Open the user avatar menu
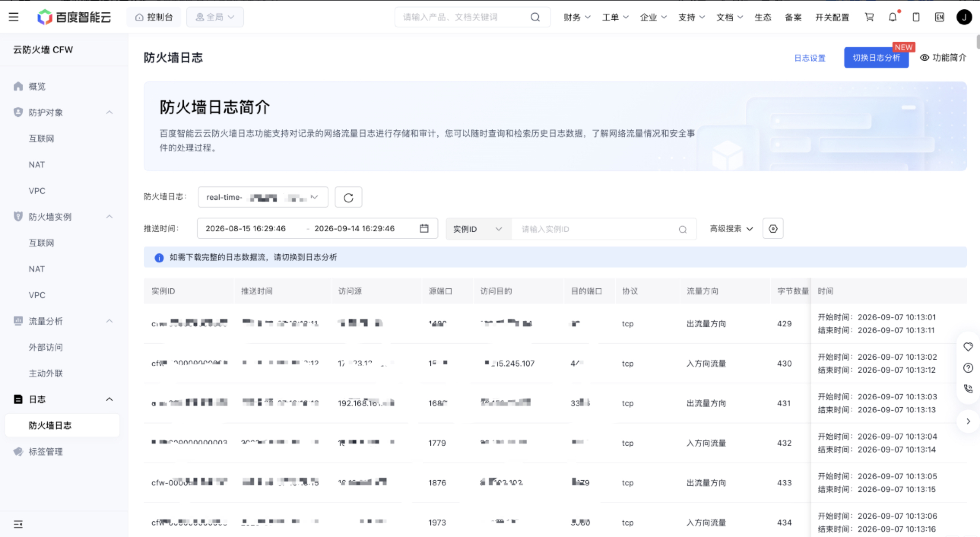 click(964, 17)
